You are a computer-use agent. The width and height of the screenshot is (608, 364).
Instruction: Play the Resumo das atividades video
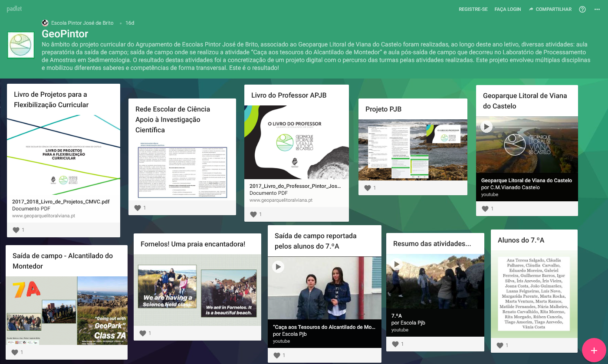397,264
